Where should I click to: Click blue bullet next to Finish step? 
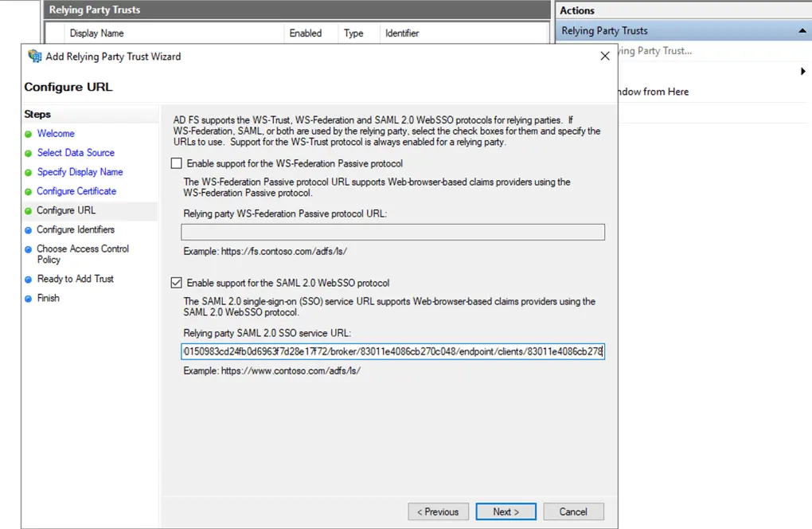29,299
